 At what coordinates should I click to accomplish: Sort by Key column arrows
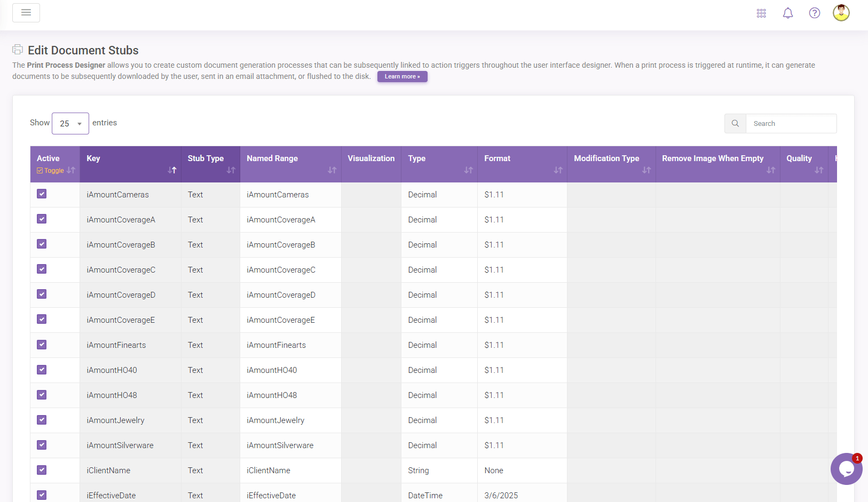(172, 170)
